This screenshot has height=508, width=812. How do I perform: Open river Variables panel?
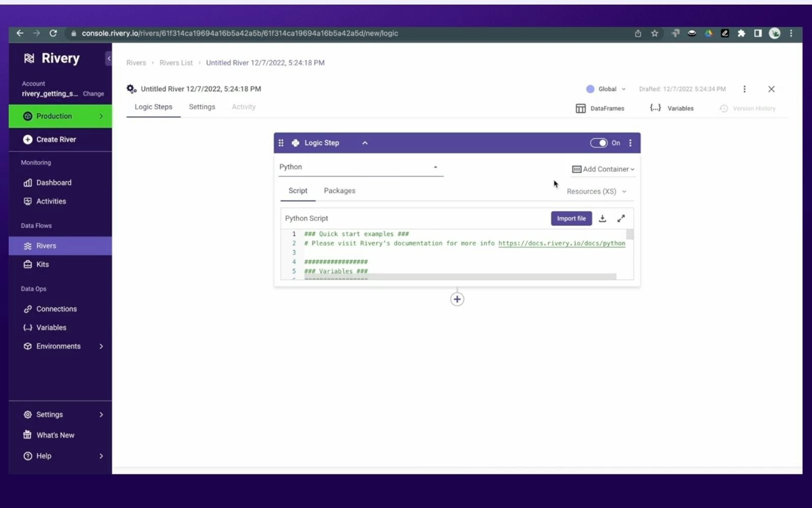pyautogui.click(x=671, y=108)
